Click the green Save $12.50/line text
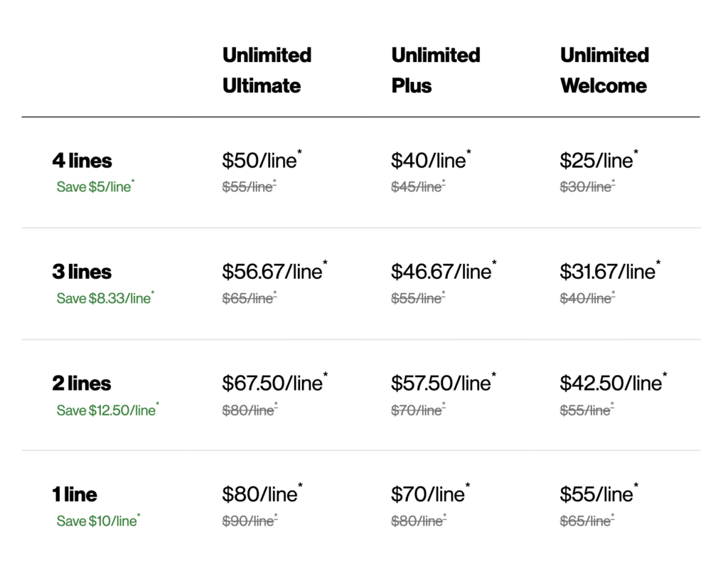The width and height of the screenshot is (728, 562). click(107, 410)
